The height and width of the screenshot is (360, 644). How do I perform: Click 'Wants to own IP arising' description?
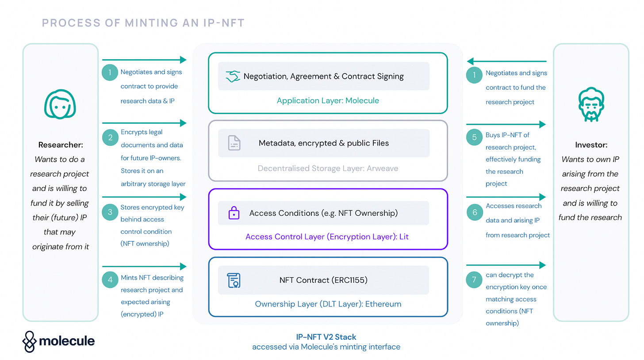point(590,166)
